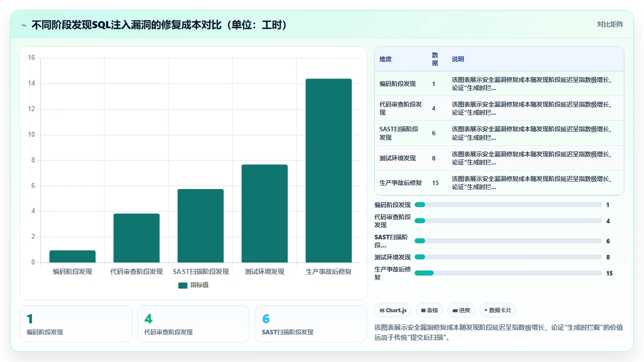Open the 表格 tag
The height and width of the screenshot is (362, 644).
tap(429, 310)
